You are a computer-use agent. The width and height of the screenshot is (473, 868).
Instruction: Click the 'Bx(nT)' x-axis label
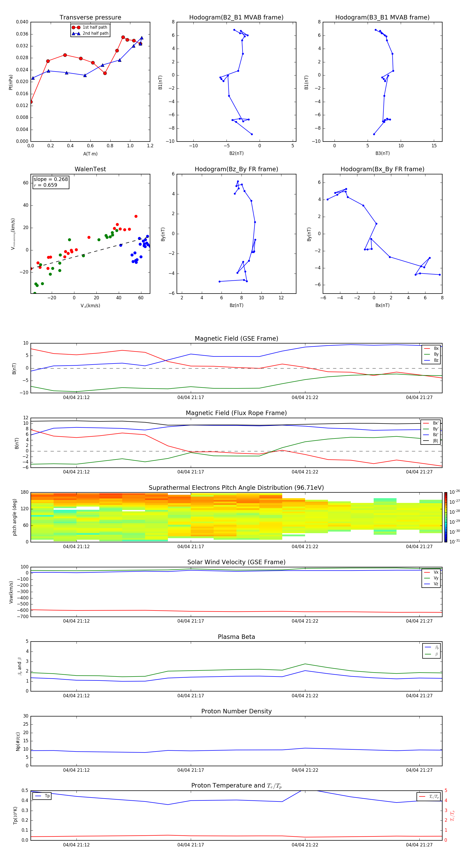pos(382,305)
